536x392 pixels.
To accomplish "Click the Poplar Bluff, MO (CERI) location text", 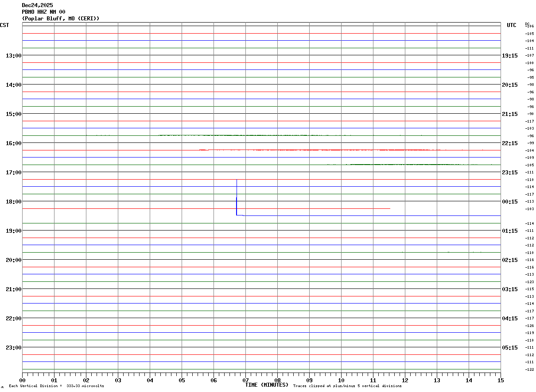I will click(61, 19).
